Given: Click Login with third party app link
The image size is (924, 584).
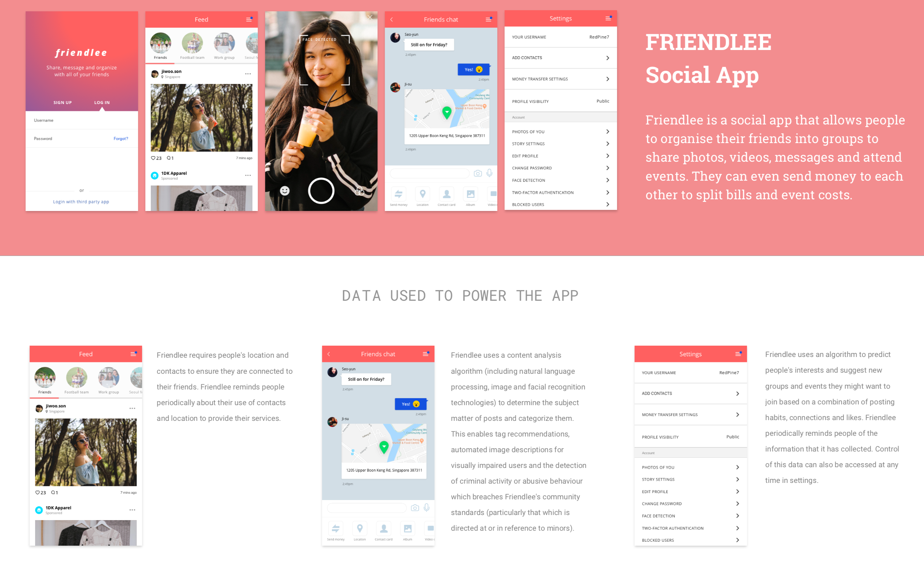Looking at the screenshot, I should (x=81, y=201).
